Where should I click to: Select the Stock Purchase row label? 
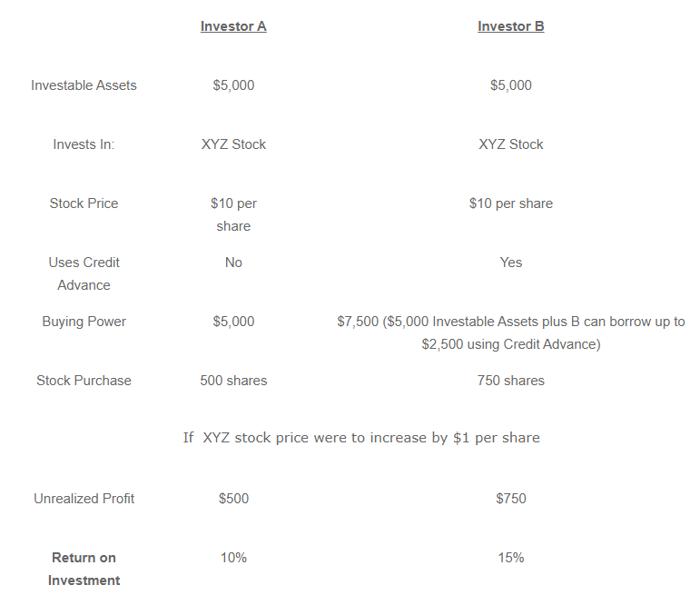point(84,381)
